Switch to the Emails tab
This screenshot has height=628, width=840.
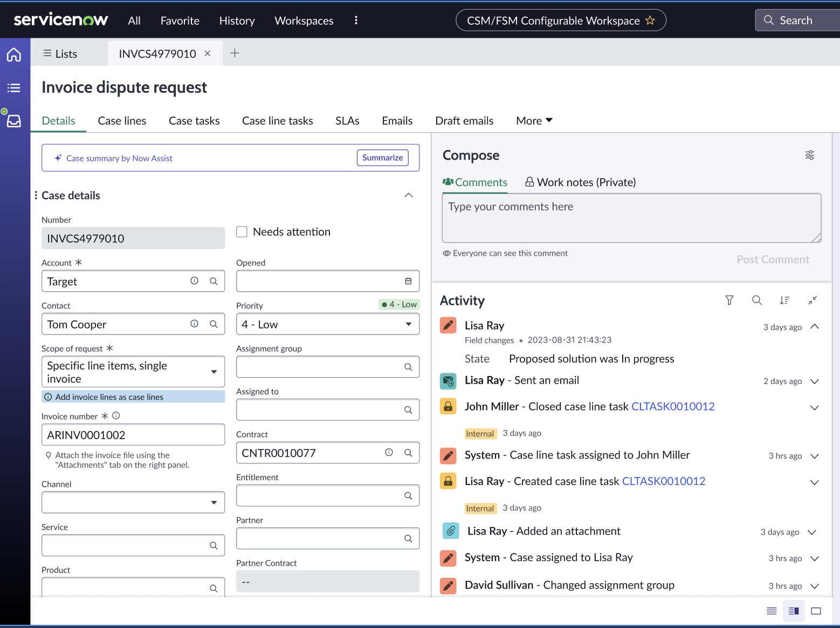tap(397, 121)
